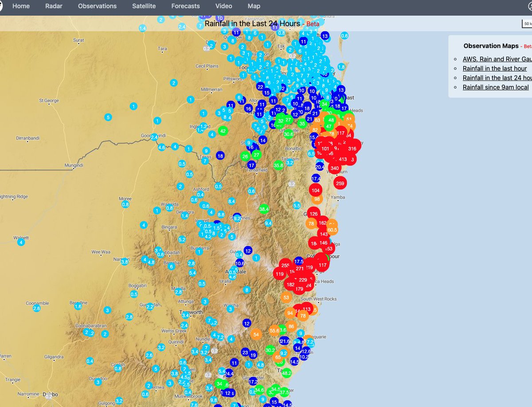The width and height of the screenshot is (532, 407).
Task: Open the Observations menu
Action: pyautogui.click(x=98, y=6)
